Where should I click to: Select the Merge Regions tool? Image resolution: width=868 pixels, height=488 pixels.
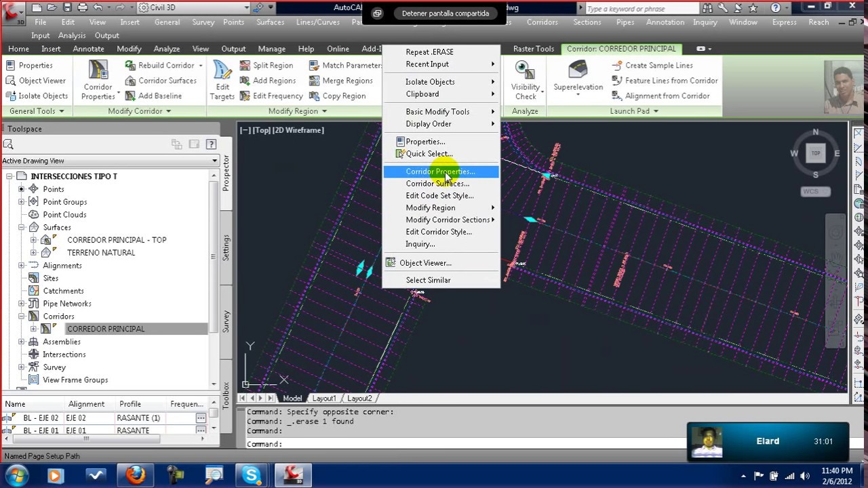click(340, 81)
